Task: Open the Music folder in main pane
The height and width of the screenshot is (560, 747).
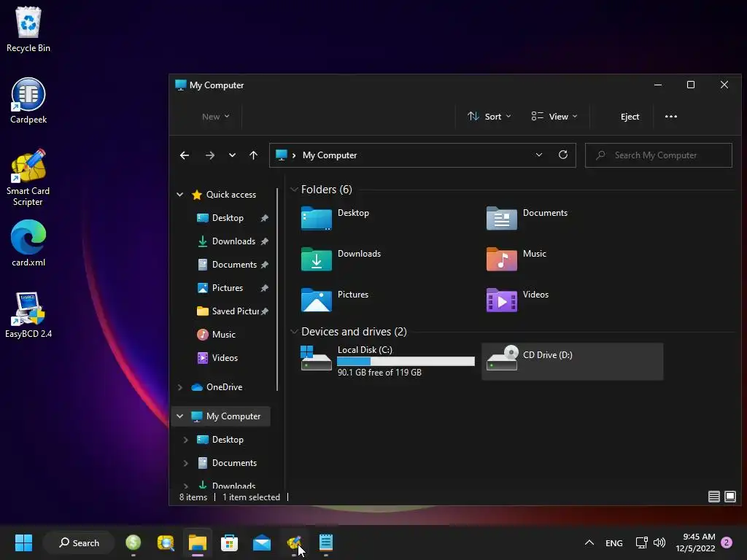Action: 516,259
